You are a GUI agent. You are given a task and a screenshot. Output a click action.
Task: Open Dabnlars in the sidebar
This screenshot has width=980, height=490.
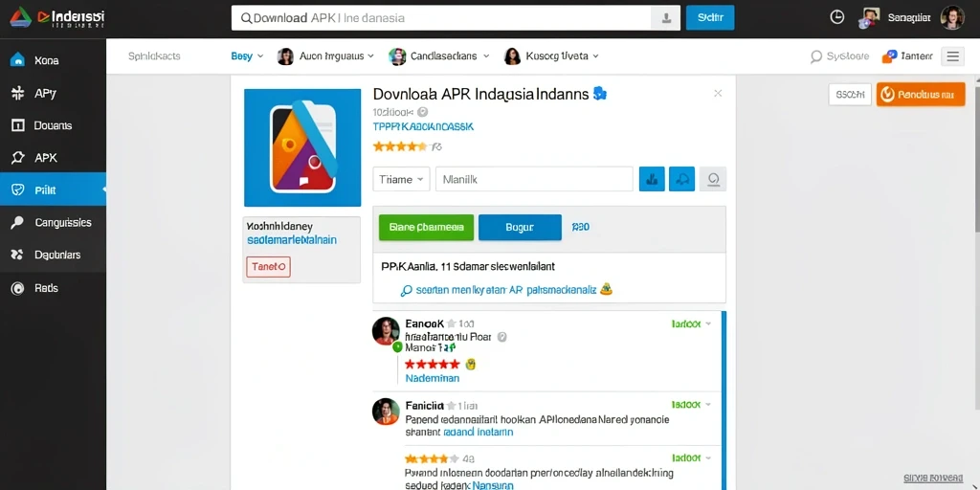(x=54, y=255)
